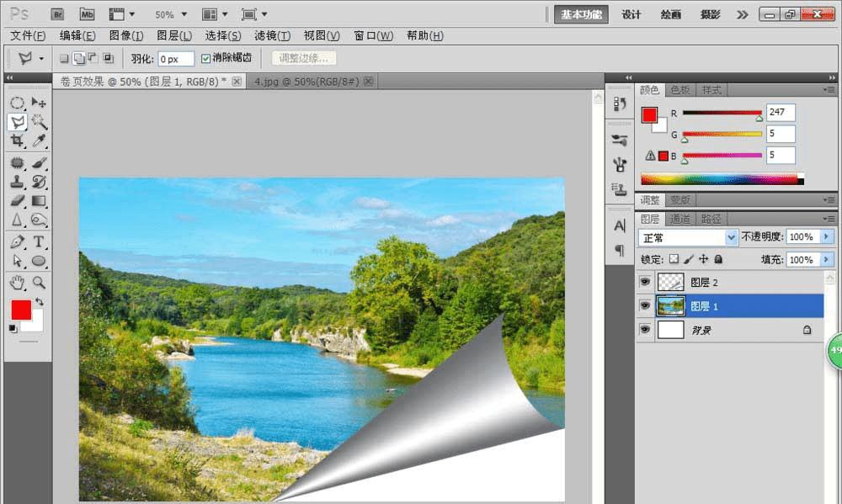Viewport: 842px width, 504px height.
Task: Switch to the 色板 tab
Action: pyautogui.click(x=679, y=90)
